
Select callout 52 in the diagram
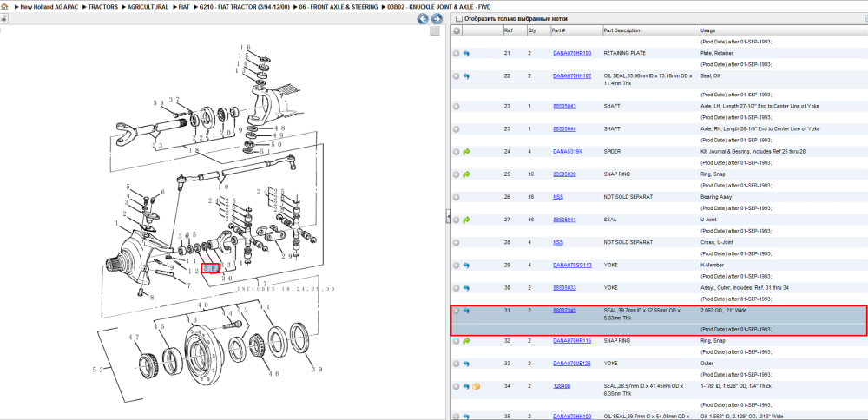(97, 369)
